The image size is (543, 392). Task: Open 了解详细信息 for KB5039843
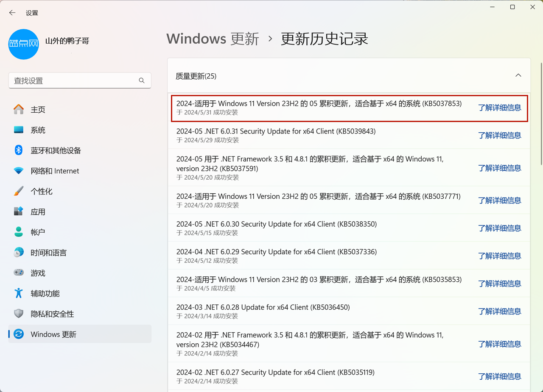pyautogui.click(x=499, y=135)
